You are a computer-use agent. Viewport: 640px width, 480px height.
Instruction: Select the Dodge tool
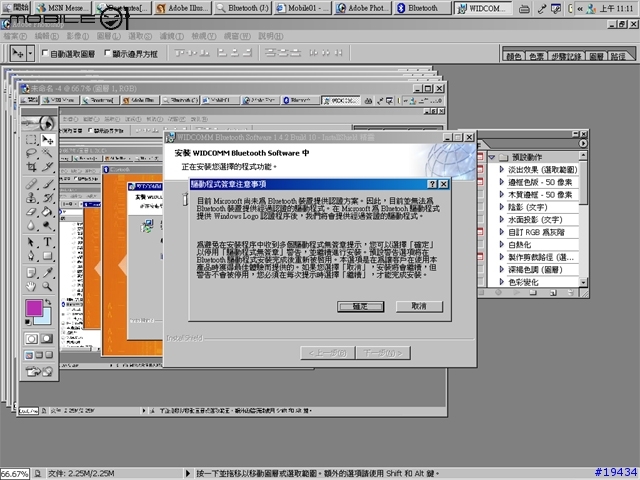[x=48, y=225]
